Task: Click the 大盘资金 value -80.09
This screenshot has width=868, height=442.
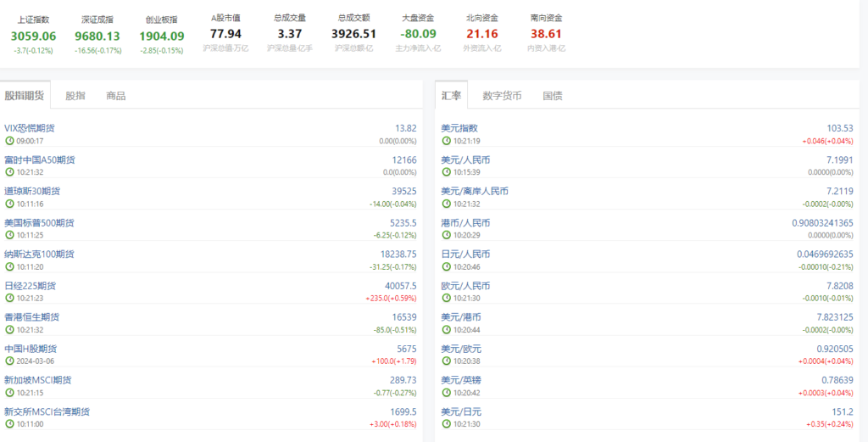Action: tap(418, 34)
